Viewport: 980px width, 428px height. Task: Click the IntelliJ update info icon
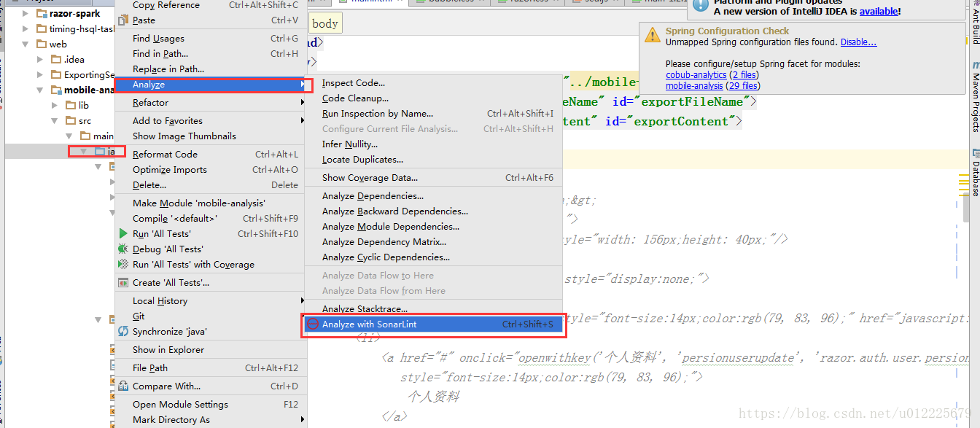point(699,5)
